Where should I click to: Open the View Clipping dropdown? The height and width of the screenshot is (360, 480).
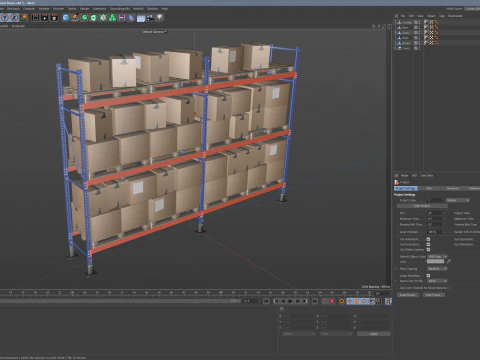point(437,269)
